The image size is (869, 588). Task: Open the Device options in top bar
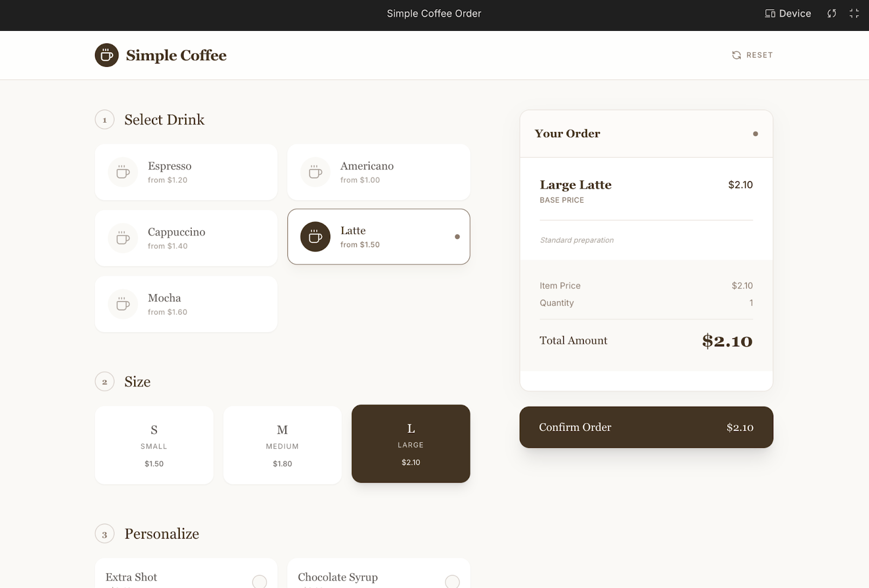coord(788,14)
